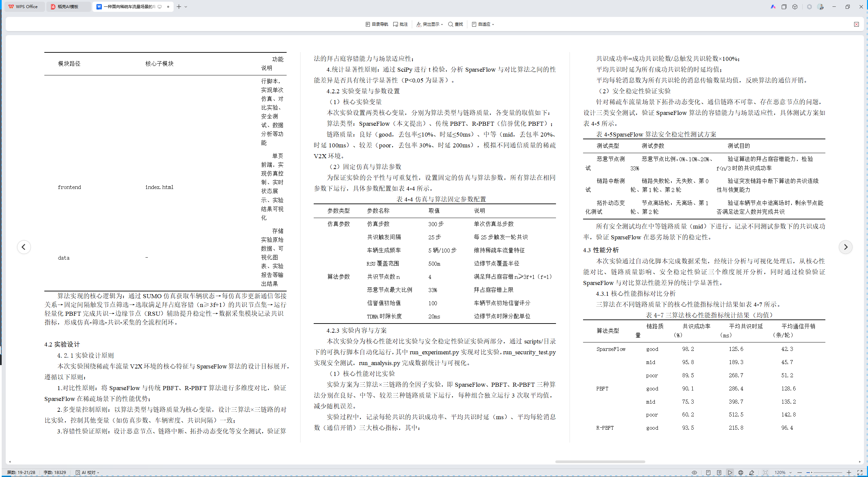Click the R-PBFT algorithm cell
Screen dimensions: 868x477
coord(605,428)
